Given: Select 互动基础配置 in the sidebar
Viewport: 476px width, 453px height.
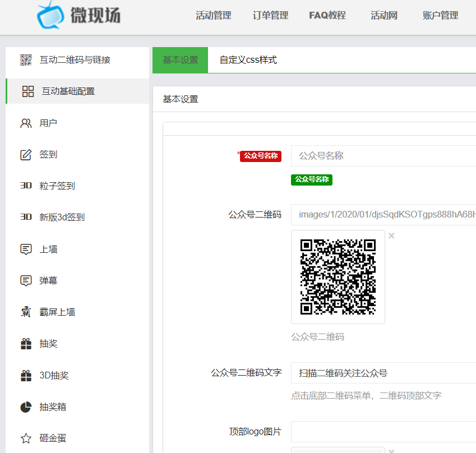Looking at the screenshot, I should pyautogui.click(x=77, y=91).
